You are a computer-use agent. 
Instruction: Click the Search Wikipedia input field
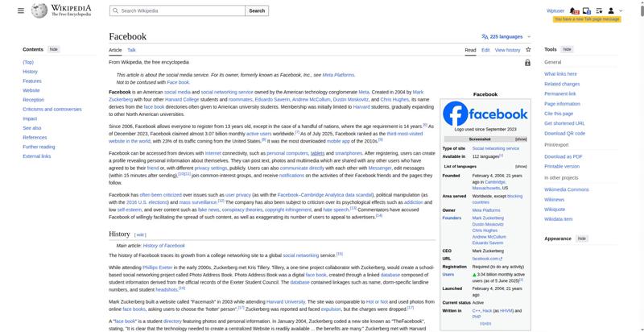[177, 11]
